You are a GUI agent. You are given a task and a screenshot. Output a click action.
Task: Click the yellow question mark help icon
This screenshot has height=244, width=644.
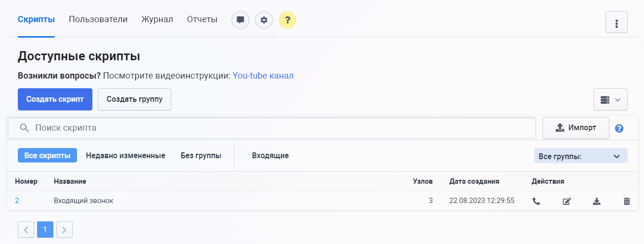click(287, 20)
